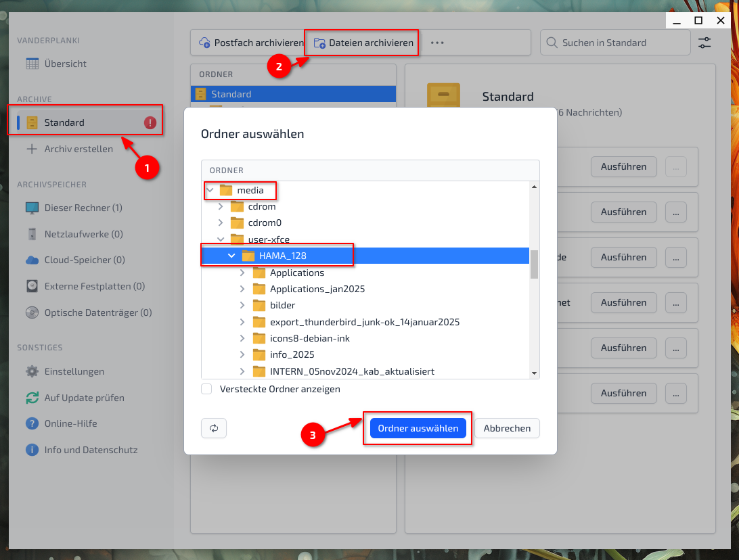
Task: Click the Info und Datenschutz icon
Action: tap(32, 450)
